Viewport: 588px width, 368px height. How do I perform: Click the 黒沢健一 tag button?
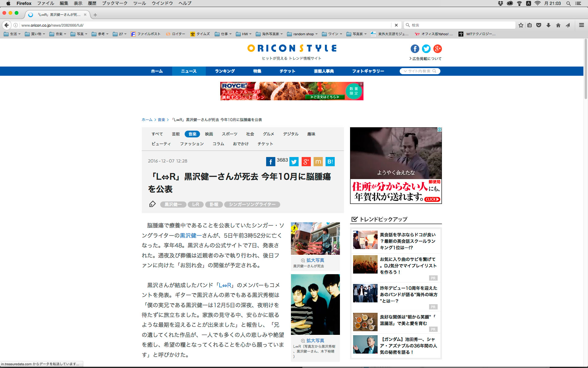tap(173, 205)
